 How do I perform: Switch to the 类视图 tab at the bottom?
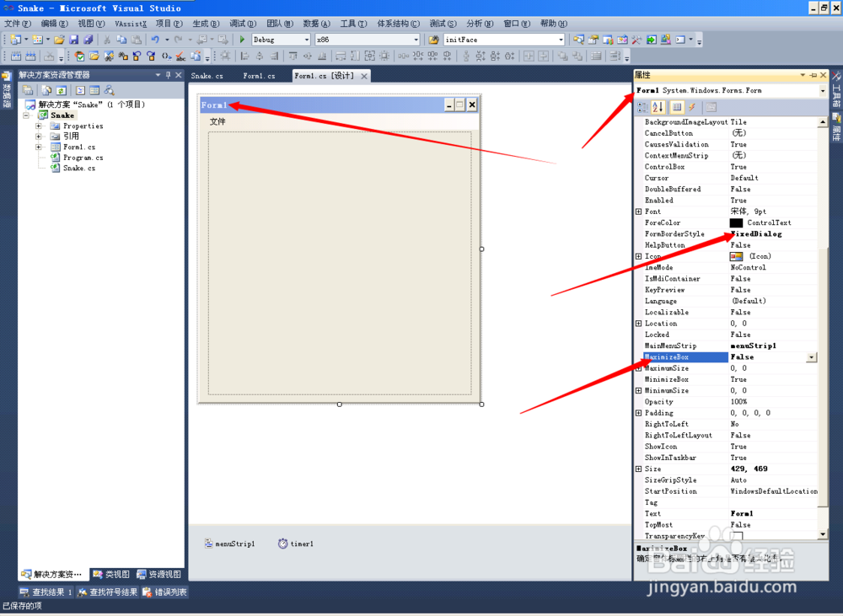111,575
